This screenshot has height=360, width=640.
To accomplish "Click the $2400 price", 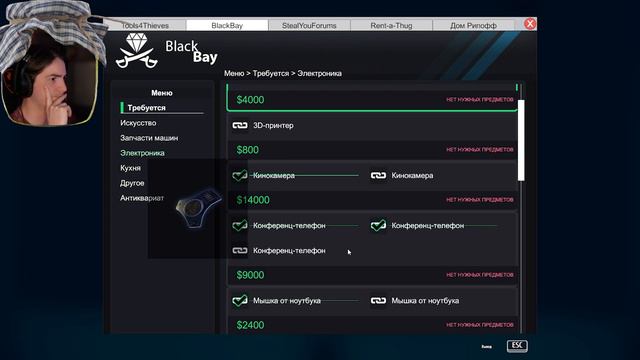I will click(x=250, y=325).
